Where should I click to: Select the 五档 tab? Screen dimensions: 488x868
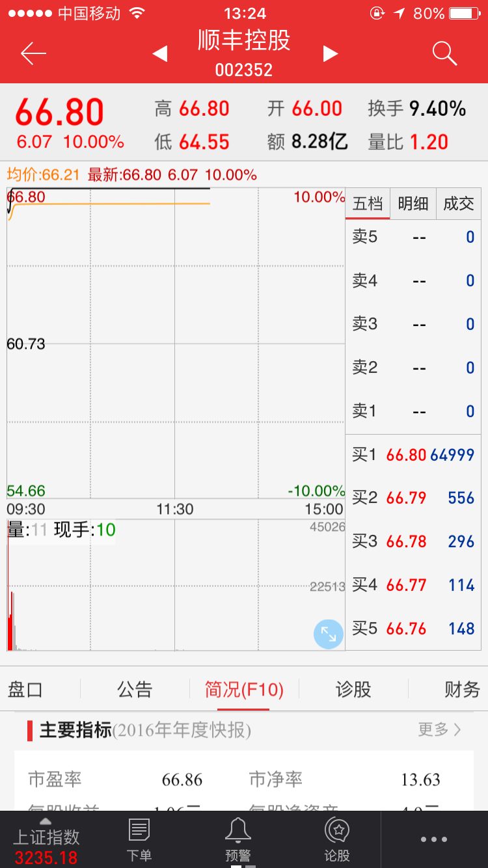(x=368, y=204)
